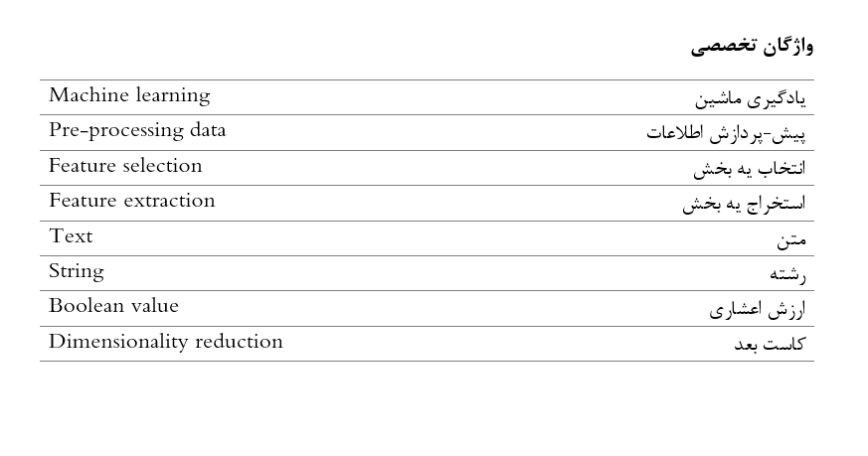Viewport: 868px width, 456px height.
Task: Click the Persian term ارزش اعشاری
Action: click(x=758, y=310)
